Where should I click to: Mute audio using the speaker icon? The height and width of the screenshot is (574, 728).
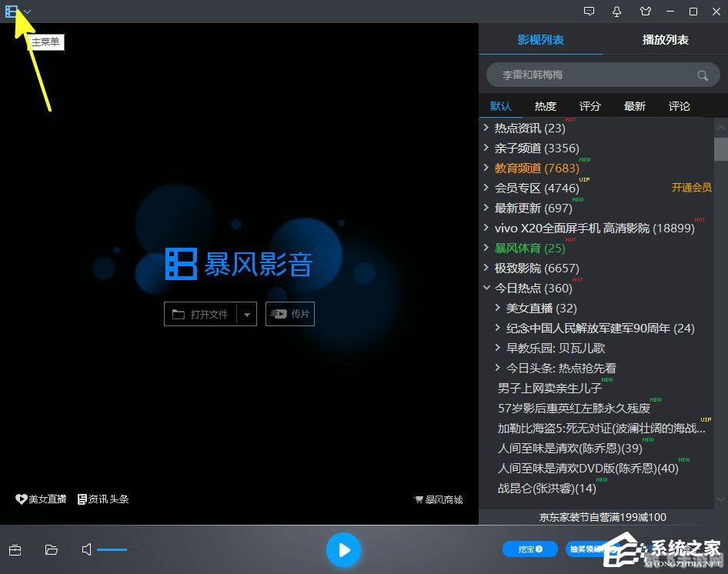[x=87, y=549]
